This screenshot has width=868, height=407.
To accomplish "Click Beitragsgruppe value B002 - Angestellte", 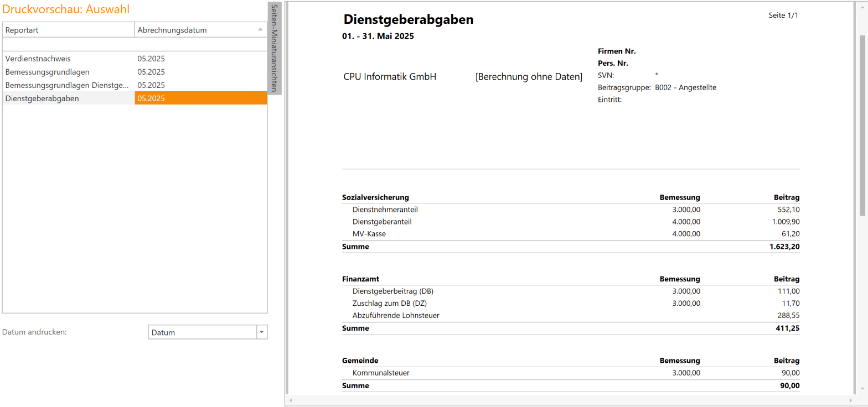I will coord(686,87).
